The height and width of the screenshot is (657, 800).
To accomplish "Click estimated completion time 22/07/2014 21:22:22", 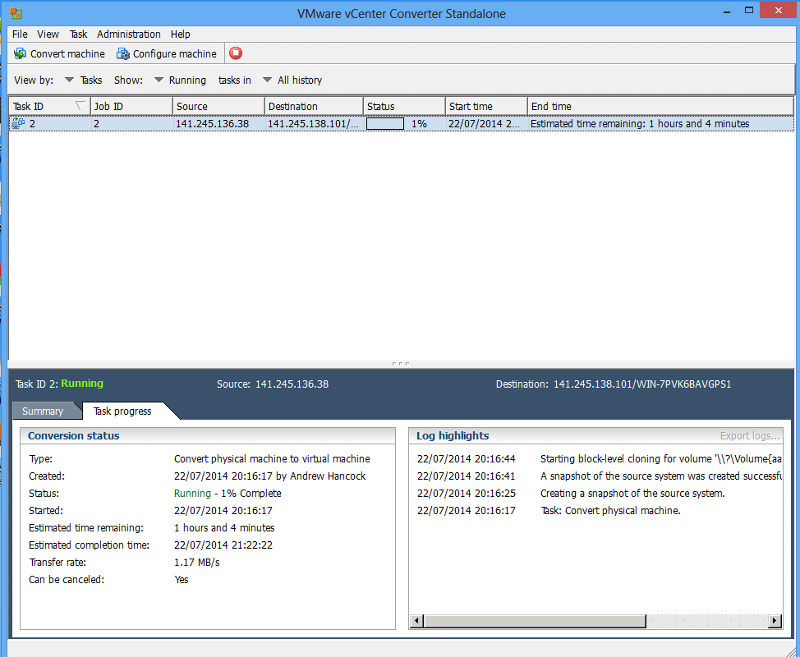I will click(223, 545).
